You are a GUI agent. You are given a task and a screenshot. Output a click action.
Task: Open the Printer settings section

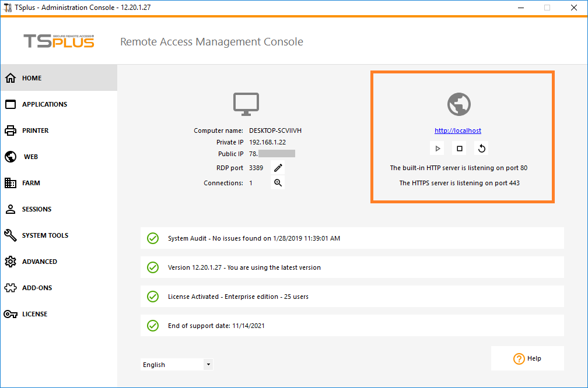tap(59, 130)
